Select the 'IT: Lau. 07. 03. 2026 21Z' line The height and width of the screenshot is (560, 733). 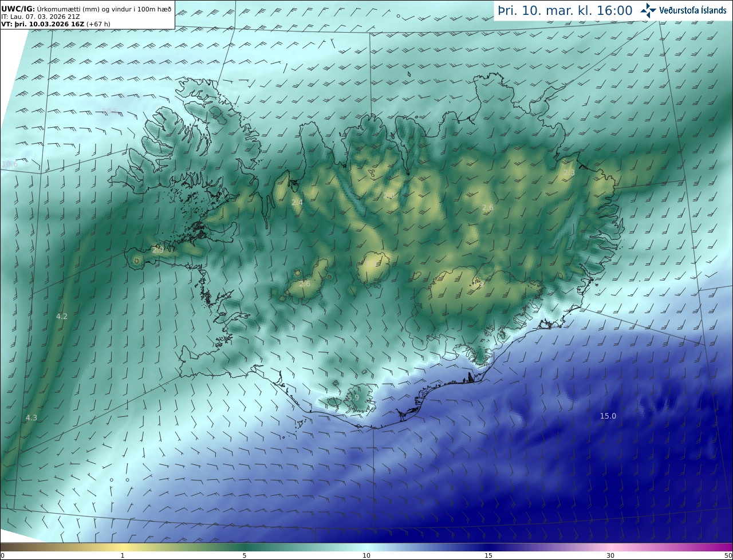pyautogui.click(x=41, y=17)
